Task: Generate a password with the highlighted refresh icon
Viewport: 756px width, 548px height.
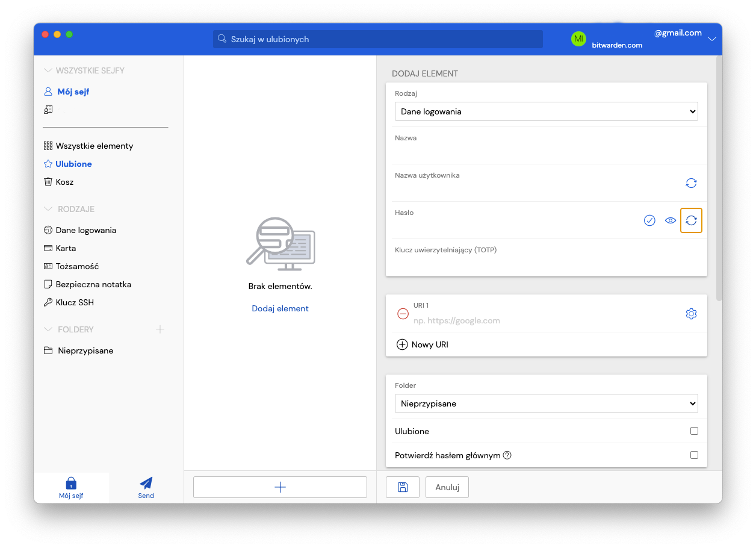Action: click(691, 220)
